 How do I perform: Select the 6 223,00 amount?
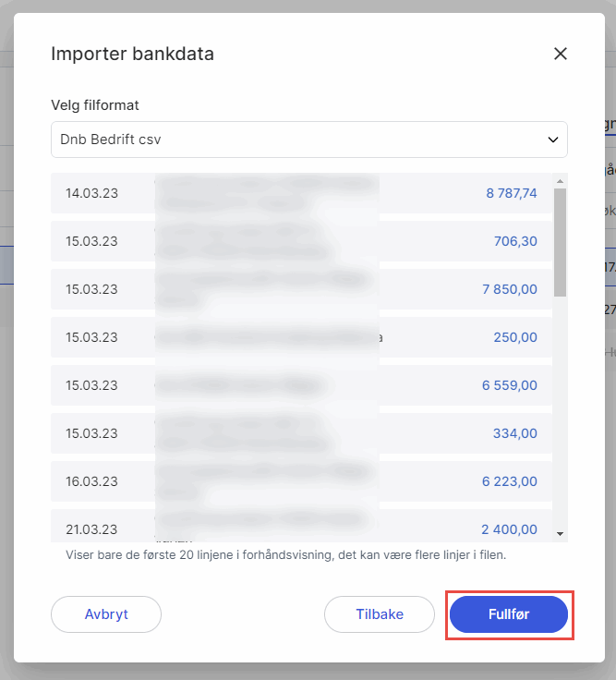tap(510, 481)
